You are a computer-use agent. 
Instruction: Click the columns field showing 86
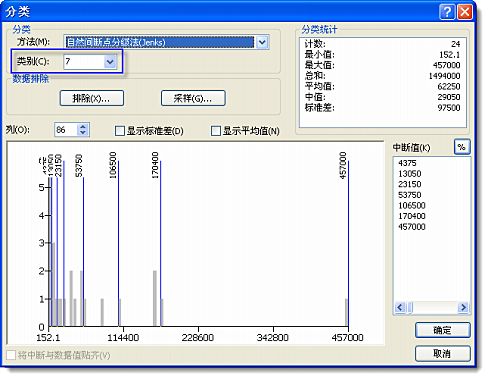(66, 130)
